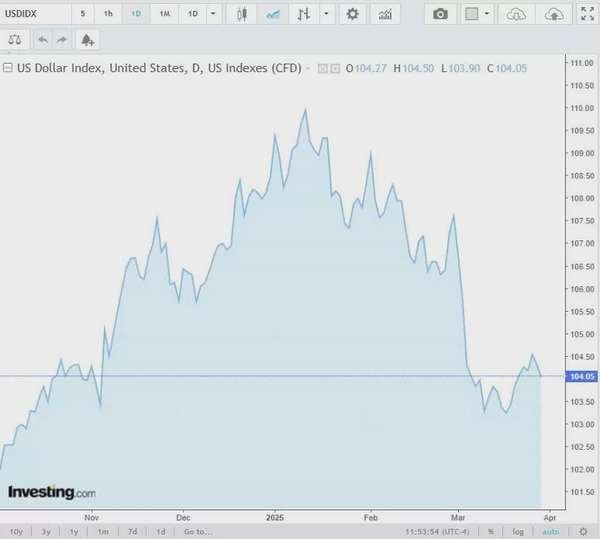
Task: Select the 1h interval
Action: pos(108,14)
